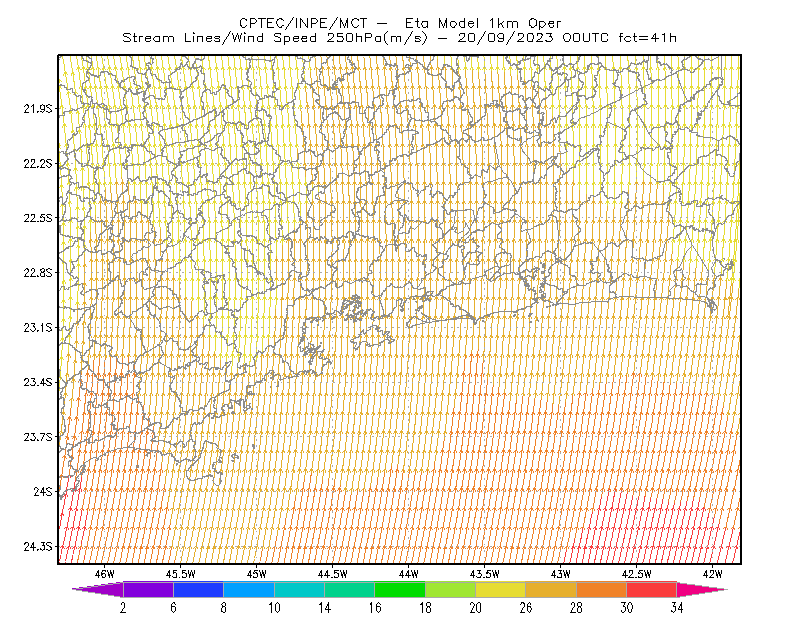Click the cyan 10-14 legend segment
This screenshot has width=800, height=618.
tap(299, 589)
